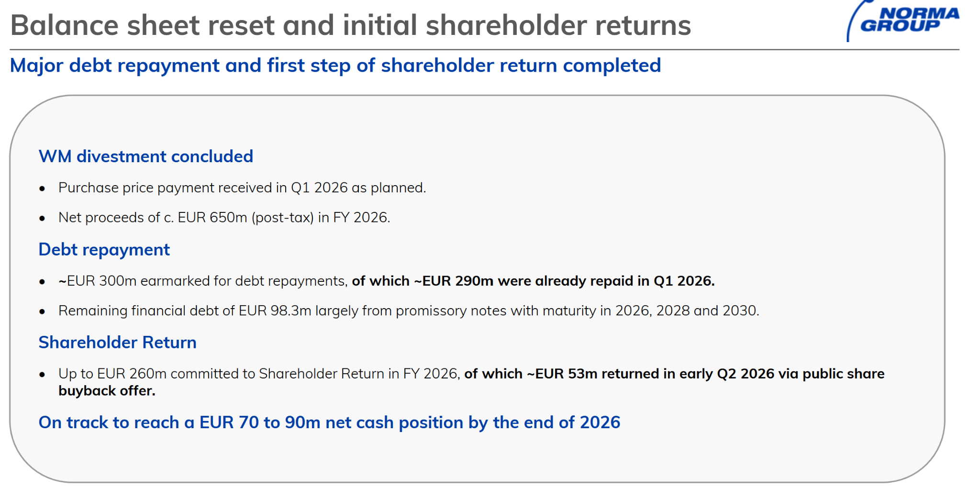Click the bullet point before 'Purchase price payment'
This screenshot has height=488, width=980.
43,189
